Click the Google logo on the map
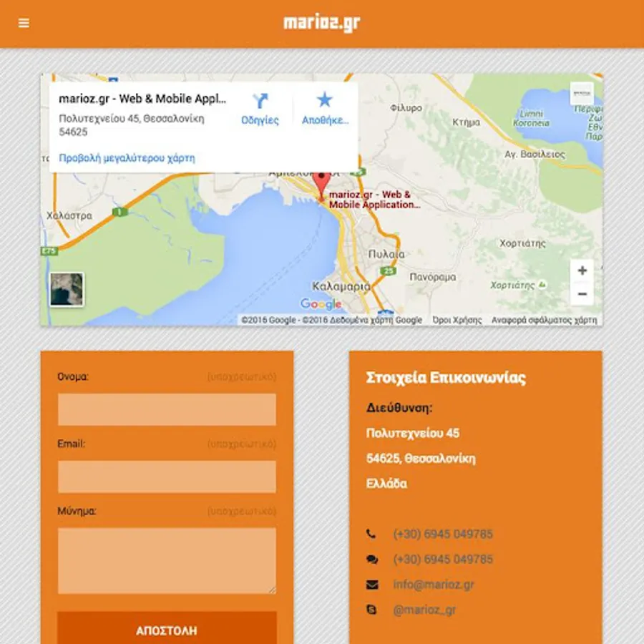The width and height of the screenshot is (644, 644). tap(321, 304)
